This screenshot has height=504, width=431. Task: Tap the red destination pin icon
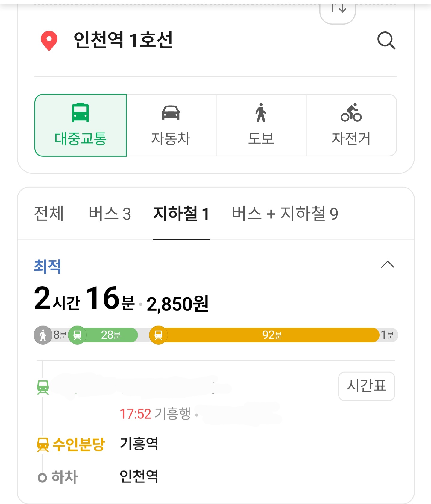pos(49,40)
